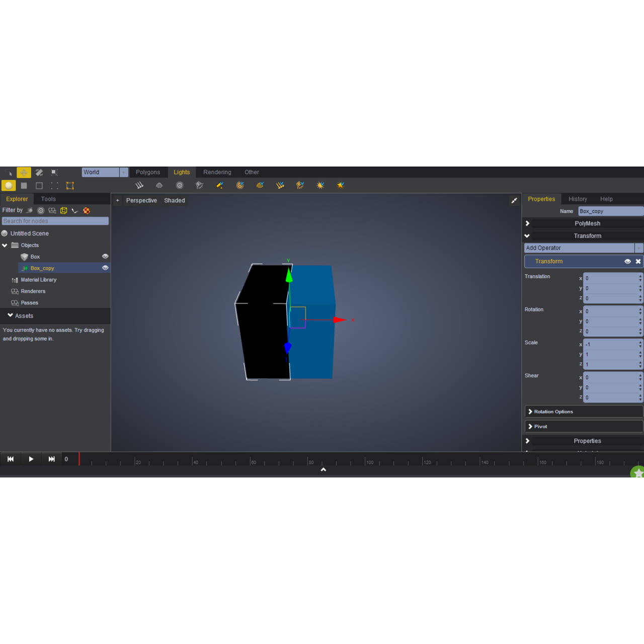The image size is (644, 644).
Task: Click the Perspective camera button
Action: (x=141, y=200)
